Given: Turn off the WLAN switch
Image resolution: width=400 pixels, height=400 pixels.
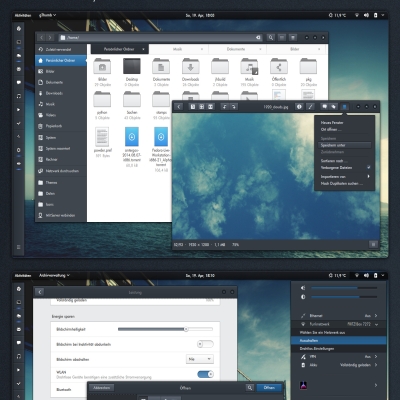Looking at the screenshot, I should tap(205, 374).
